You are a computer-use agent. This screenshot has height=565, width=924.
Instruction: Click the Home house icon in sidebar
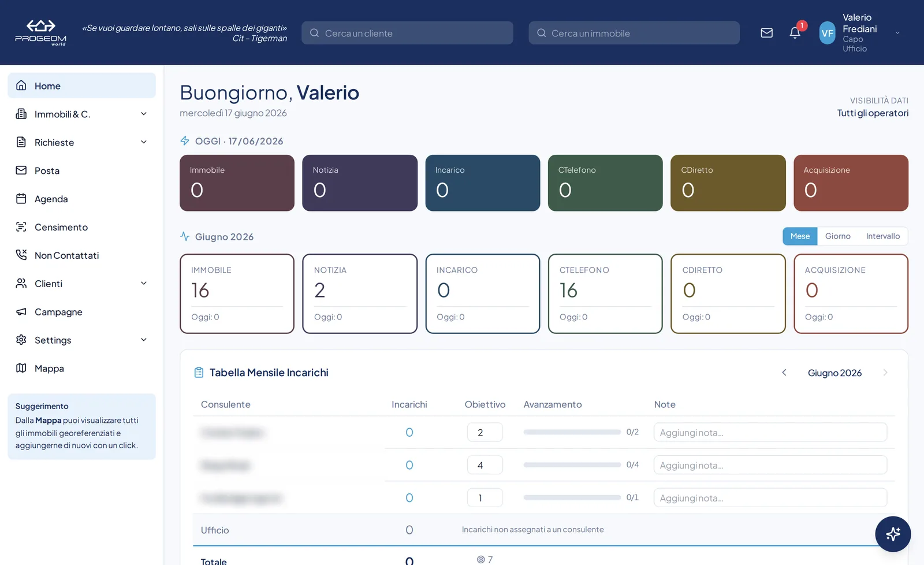tap(21, 86)
